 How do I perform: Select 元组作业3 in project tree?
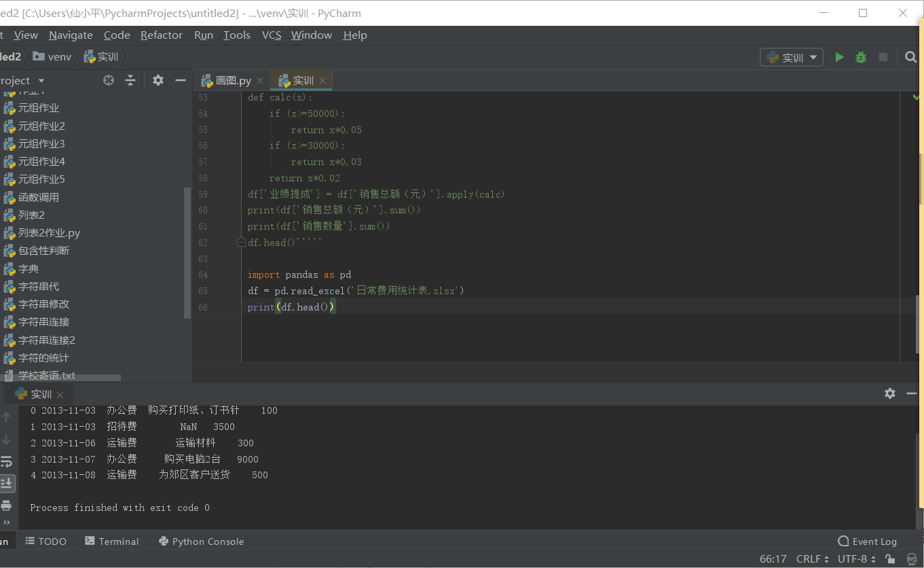click(41, 143)
